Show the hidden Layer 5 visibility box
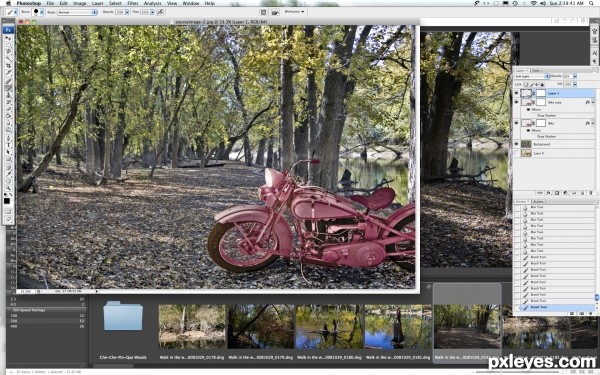 pos(517,153)
